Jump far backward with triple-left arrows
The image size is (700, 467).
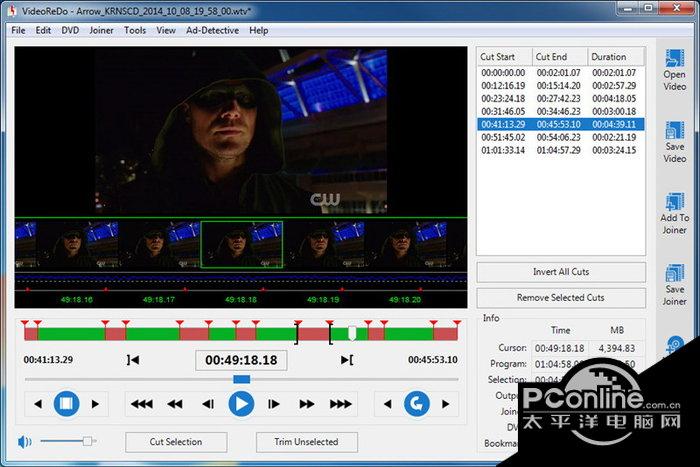click(x=142, y=404)
